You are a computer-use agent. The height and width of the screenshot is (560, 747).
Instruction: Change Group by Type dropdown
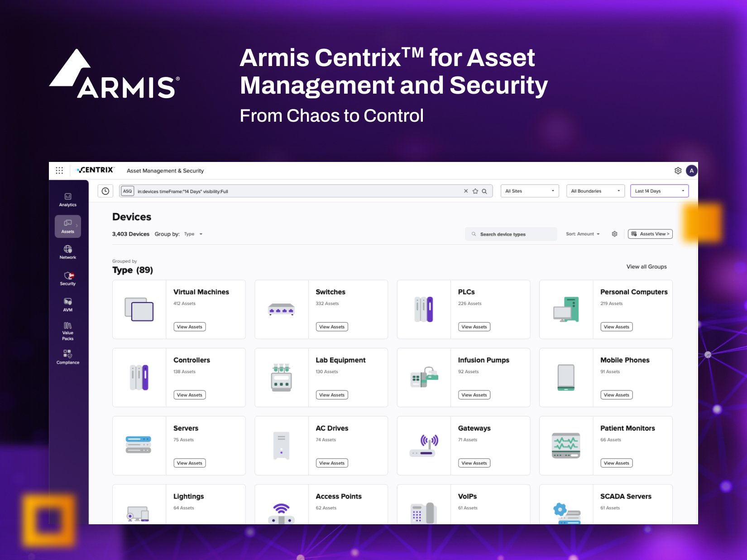pyautogui.click(x=193, y=234)
